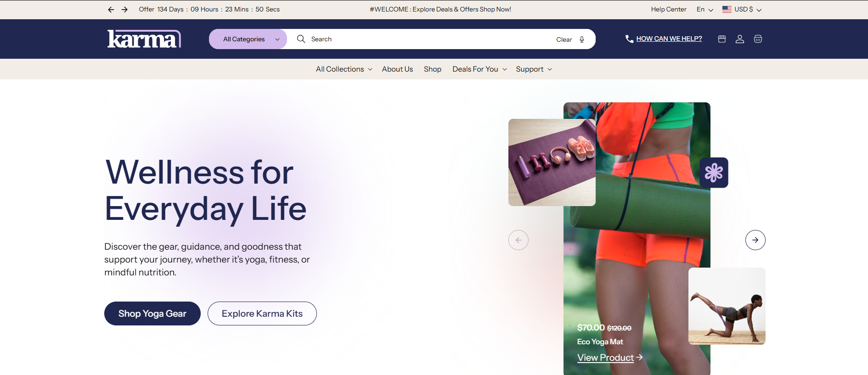Open the USD $ currency selector

[x=742, y=10]
